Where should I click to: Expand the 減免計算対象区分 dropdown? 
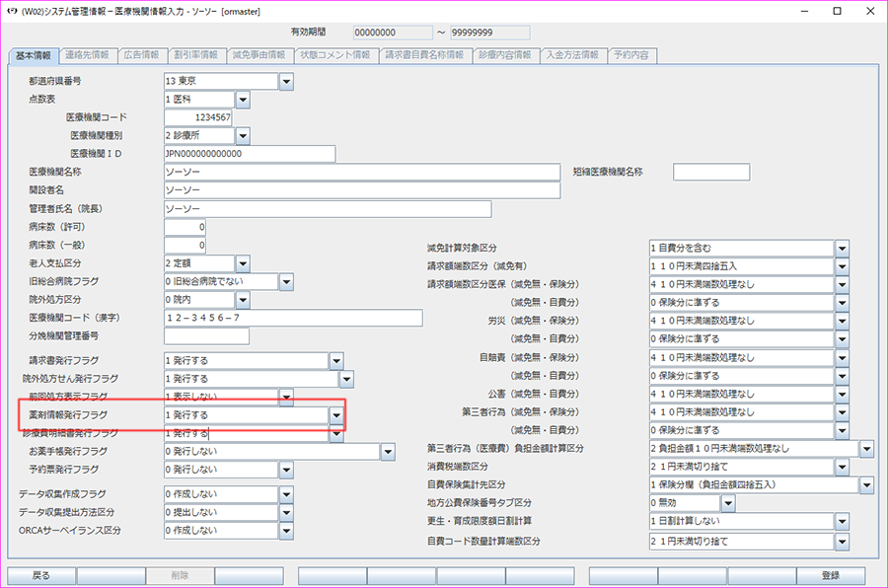842,248
